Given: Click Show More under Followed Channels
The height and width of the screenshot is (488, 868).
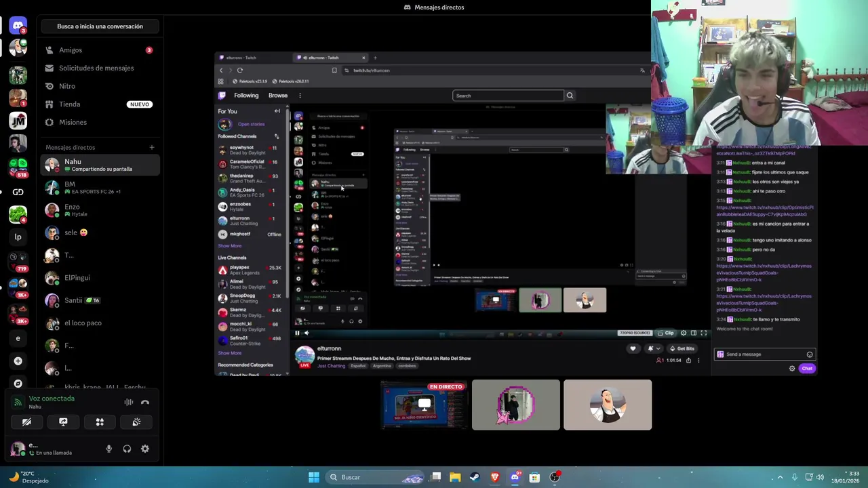Looking at the screenshot, I should click(x=230, y=246).
